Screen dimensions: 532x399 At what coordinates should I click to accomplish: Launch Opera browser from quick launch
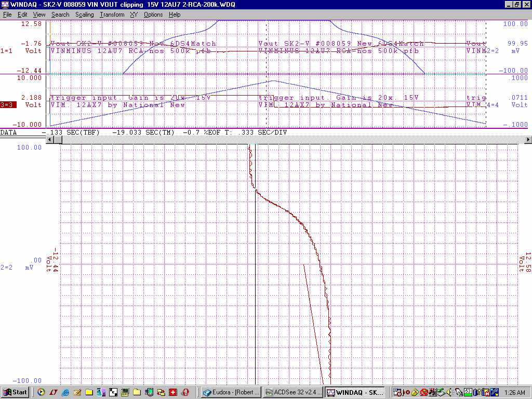coord(185,392)
